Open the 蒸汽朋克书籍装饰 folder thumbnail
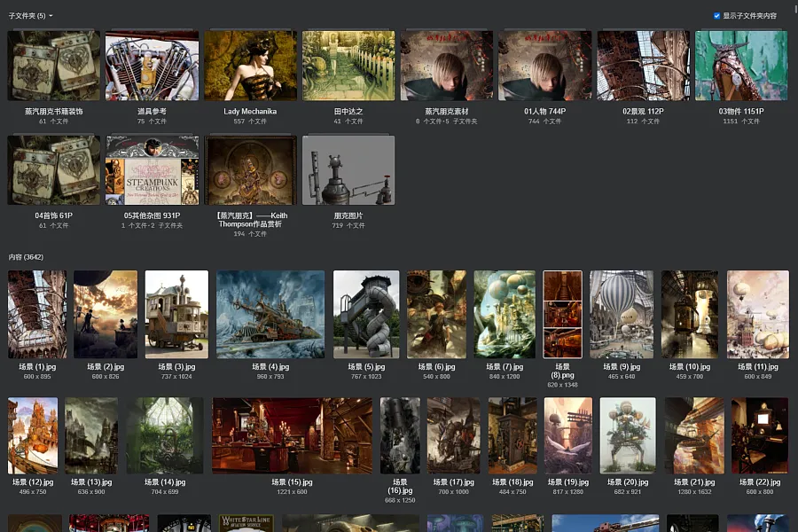The image size is (798, 532). click(54, 66)
